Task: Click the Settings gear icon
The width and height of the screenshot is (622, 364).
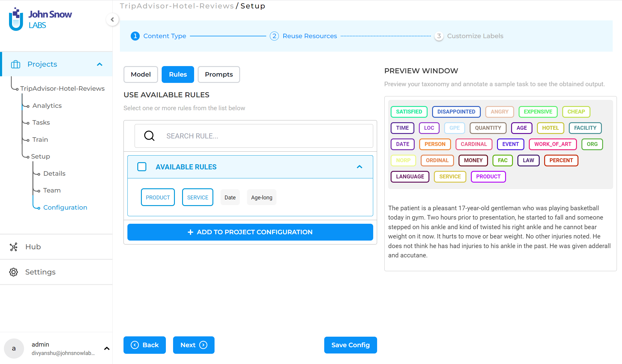Action: 14,272
